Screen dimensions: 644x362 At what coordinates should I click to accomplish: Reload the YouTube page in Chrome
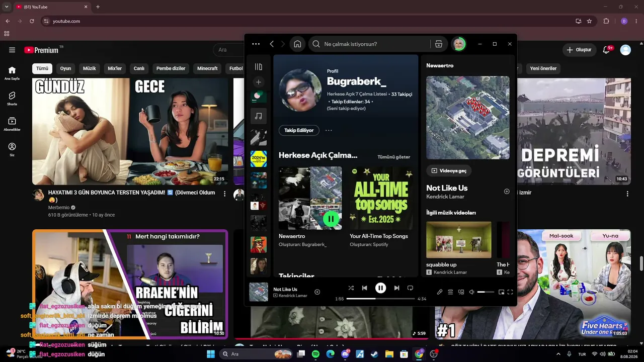click(32, 21)
